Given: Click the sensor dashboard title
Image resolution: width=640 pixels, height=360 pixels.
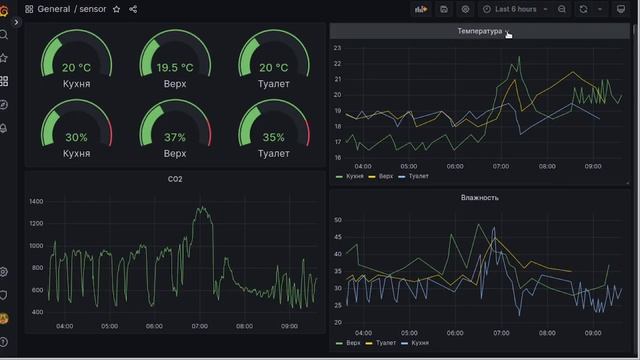Looking at the screenshot, I should click(x=93, y=9).
